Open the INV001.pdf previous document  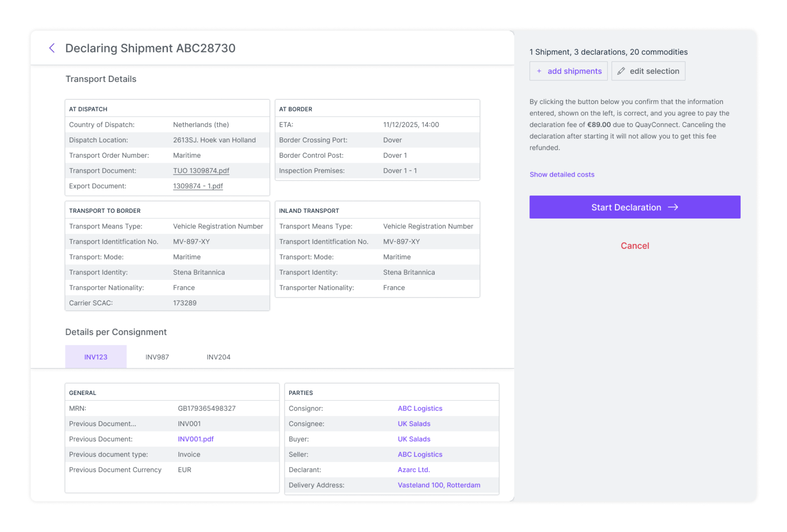pyautogui.click(x=195, y=439)
